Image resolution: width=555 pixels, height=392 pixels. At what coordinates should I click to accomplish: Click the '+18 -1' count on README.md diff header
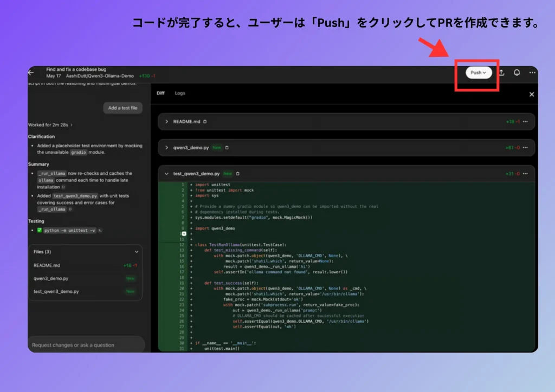[513, 122]
